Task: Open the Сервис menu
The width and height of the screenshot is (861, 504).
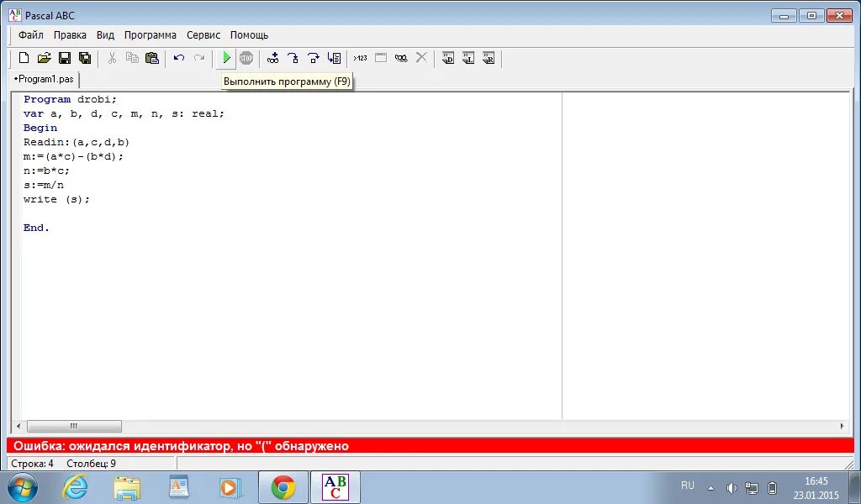Action: (x=203, y=35)
